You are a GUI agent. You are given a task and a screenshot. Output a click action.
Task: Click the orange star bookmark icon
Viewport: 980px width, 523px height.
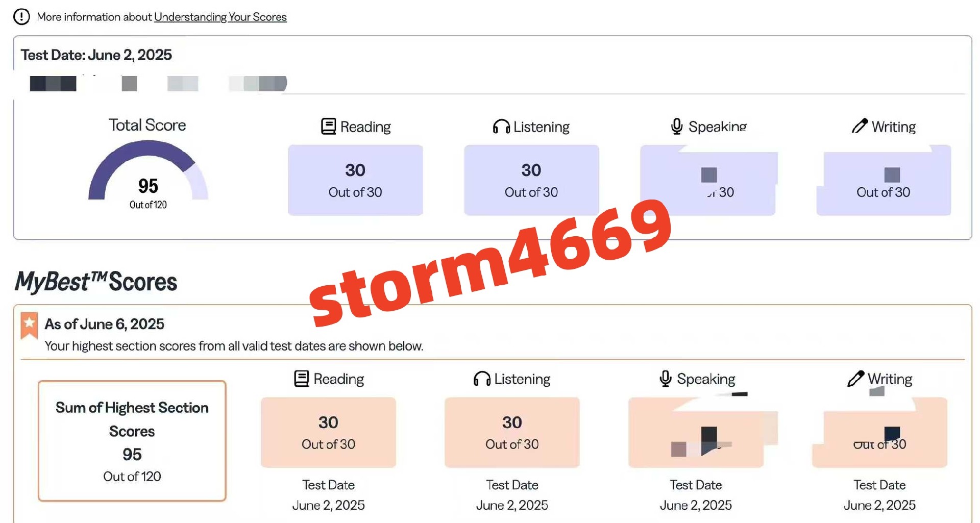tap(29, 326)
